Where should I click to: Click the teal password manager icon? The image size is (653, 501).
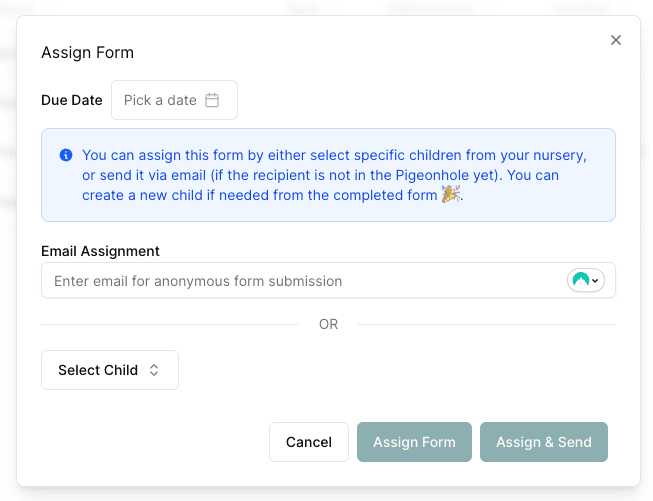[580, 281]
